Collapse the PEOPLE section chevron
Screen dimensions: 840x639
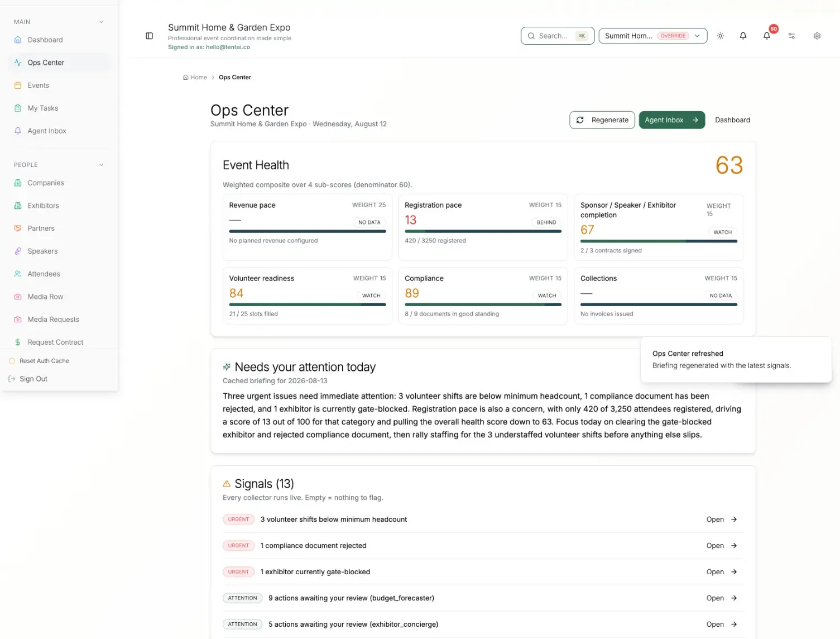coord(101,165)
